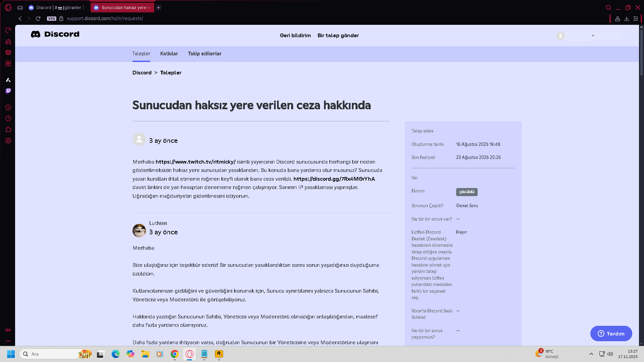This screenshot has height=362, width=644.
Task: Select the Sunucudan haksız yere tab
Action: click(122, 8)
